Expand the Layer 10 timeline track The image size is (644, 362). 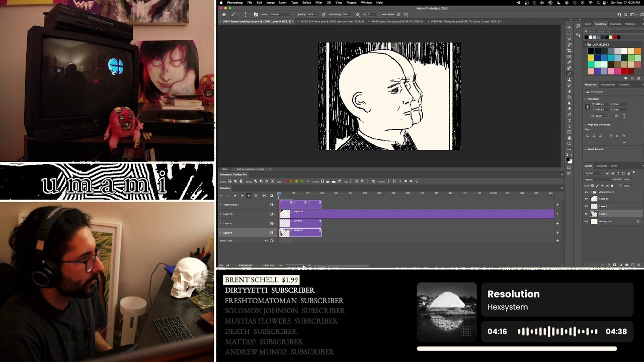[220, 214]
